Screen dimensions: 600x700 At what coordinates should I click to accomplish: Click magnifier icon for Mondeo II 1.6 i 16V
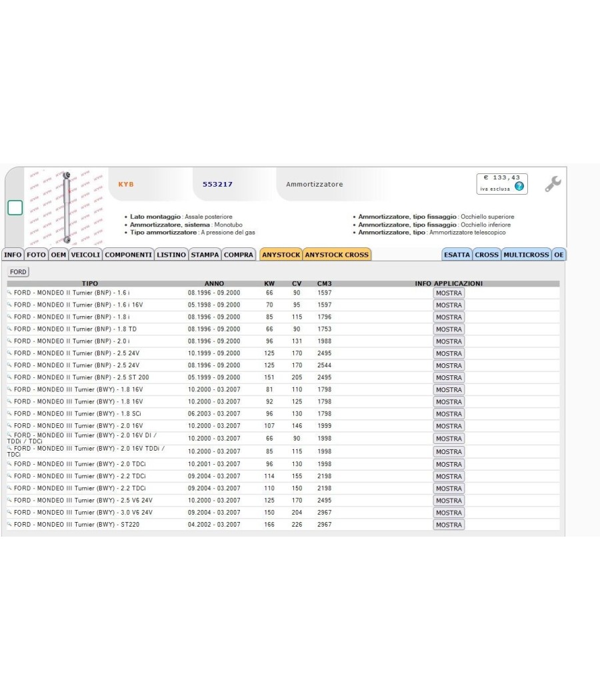coord(9,305)
